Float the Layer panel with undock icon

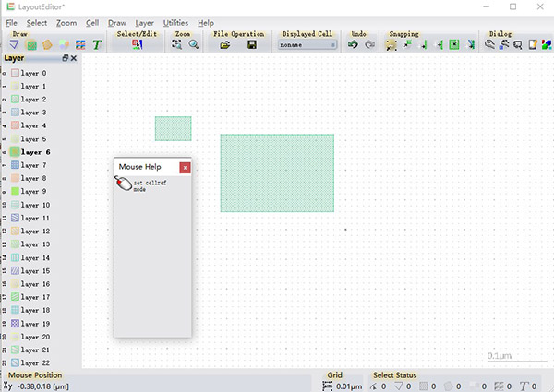coord(66,58)
